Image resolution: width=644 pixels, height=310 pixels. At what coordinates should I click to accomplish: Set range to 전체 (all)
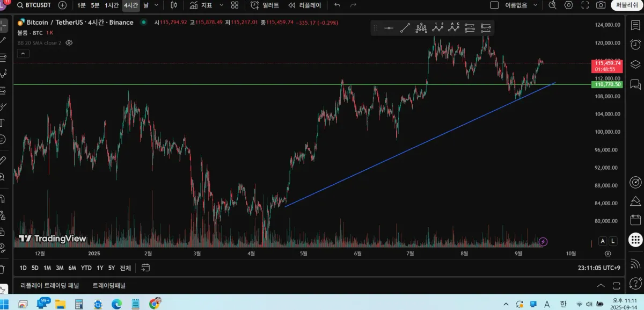(125, 268)
